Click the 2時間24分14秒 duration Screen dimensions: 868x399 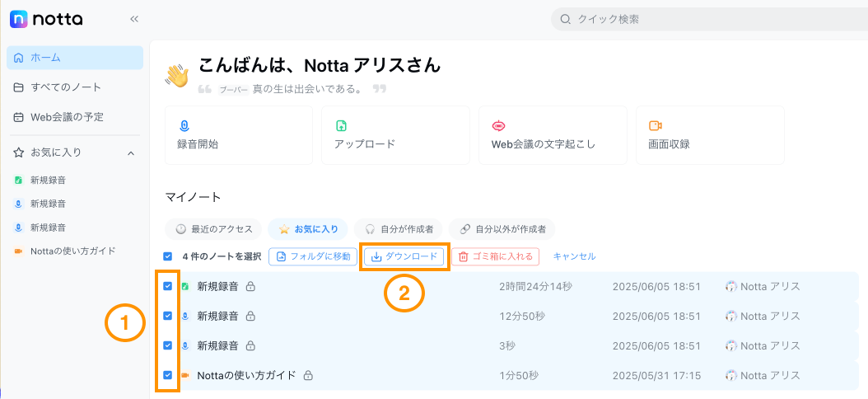pyautogui.click(x=535, y=287)
